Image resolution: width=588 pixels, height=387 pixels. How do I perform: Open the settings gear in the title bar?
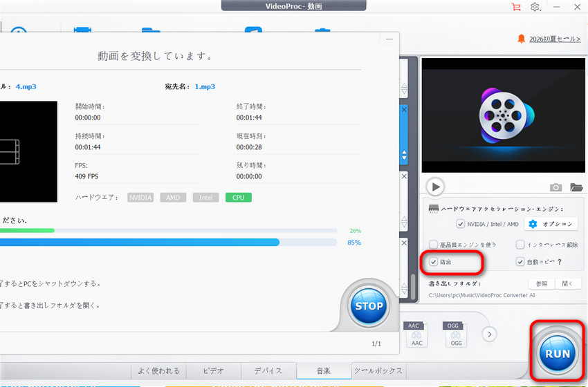click(535, 7)
